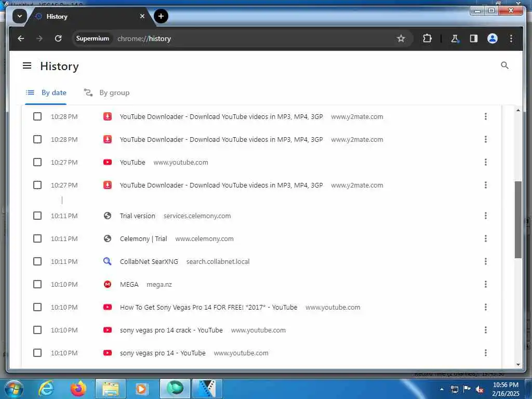Open actions menu for Trial version entry
The image size is (532, 399).
pos(486,216)
